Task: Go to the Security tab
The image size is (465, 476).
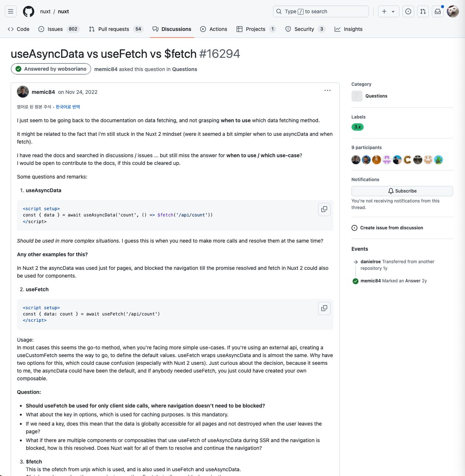Action: point(305,29)
